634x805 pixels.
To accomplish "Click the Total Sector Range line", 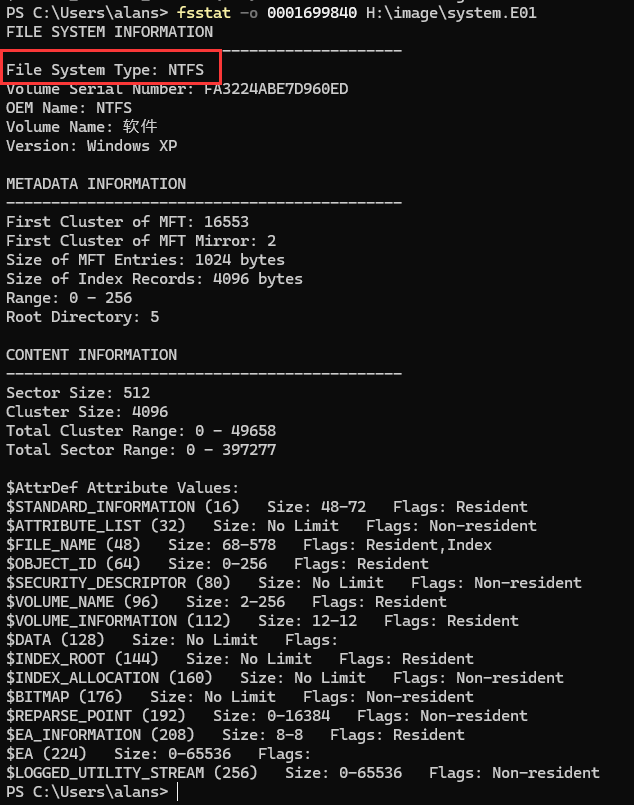I will [141, 450].
